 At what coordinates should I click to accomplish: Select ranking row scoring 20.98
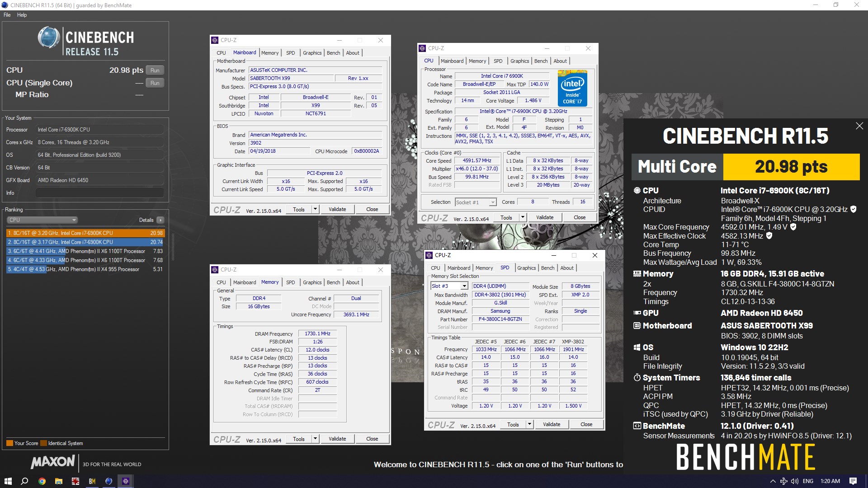pos(85,233)
